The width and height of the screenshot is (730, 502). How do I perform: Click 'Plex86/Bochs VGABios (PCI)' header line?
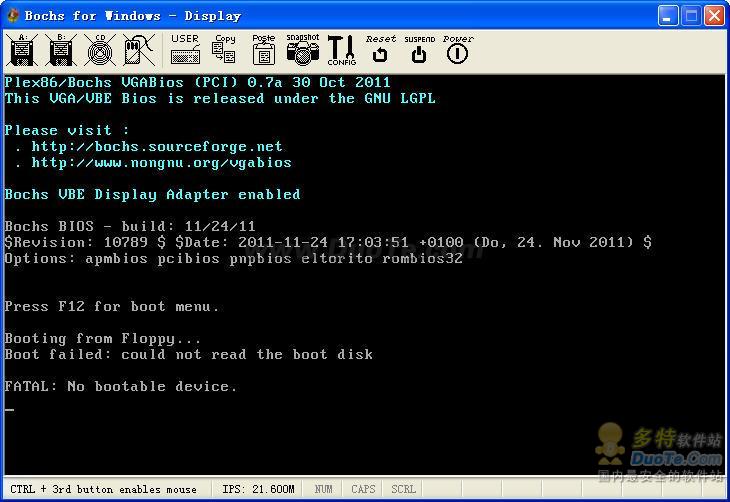[x=197, y=82]
